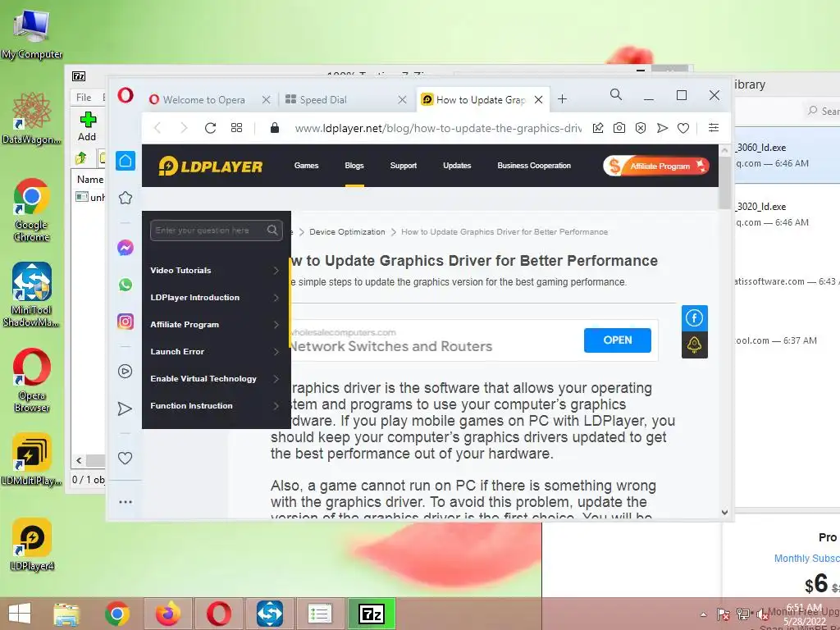Open a new tab with plus button
This screenshot has width=840, height=630.
point(562,99)
